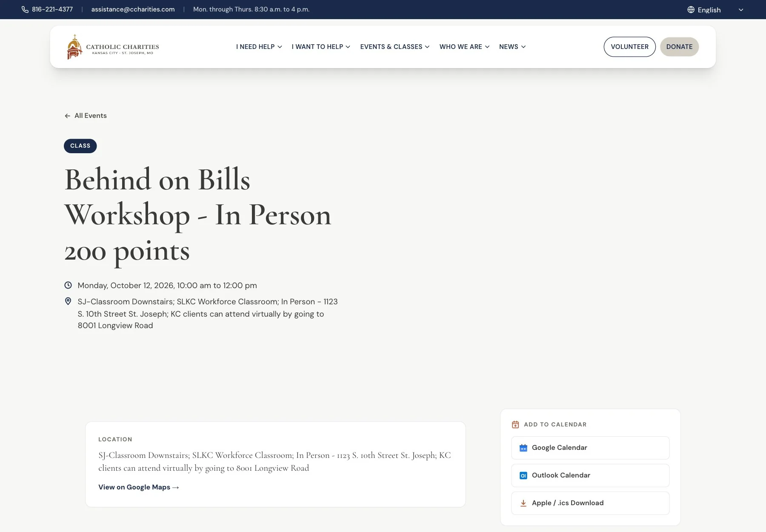This screenshot has height=532, width=766.
Task: Click the Catholic Charities logo
Action: pos(113,47)
